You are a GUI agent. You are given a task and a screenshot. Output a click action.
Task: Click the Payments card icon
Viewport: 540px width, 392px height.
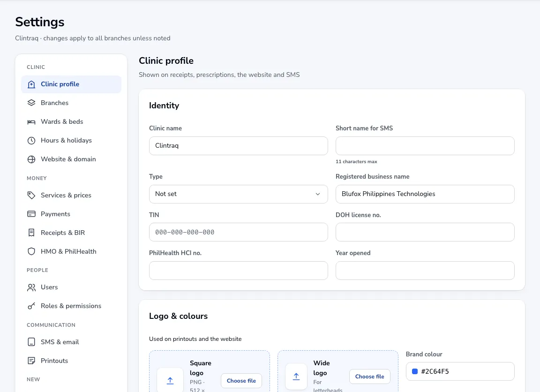pyautogui.click(x=31, y=214)
